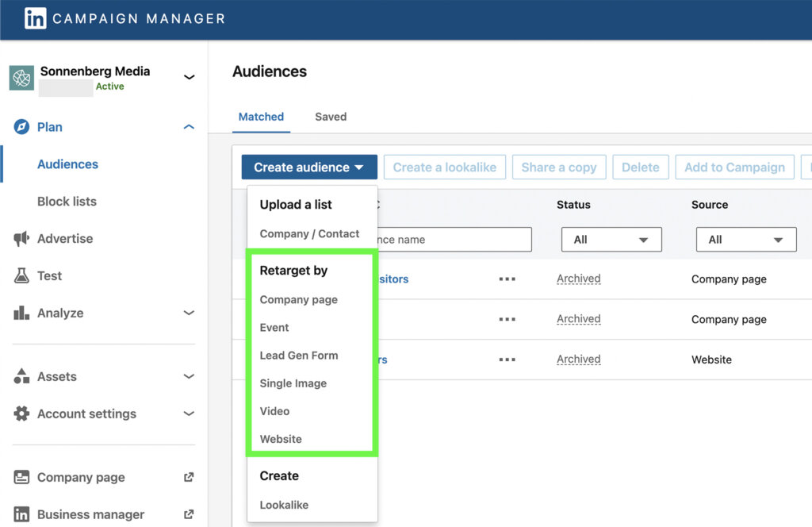Open the Create audience dropdown
Viewport: 812px width, 527px height.
(308, 167)
